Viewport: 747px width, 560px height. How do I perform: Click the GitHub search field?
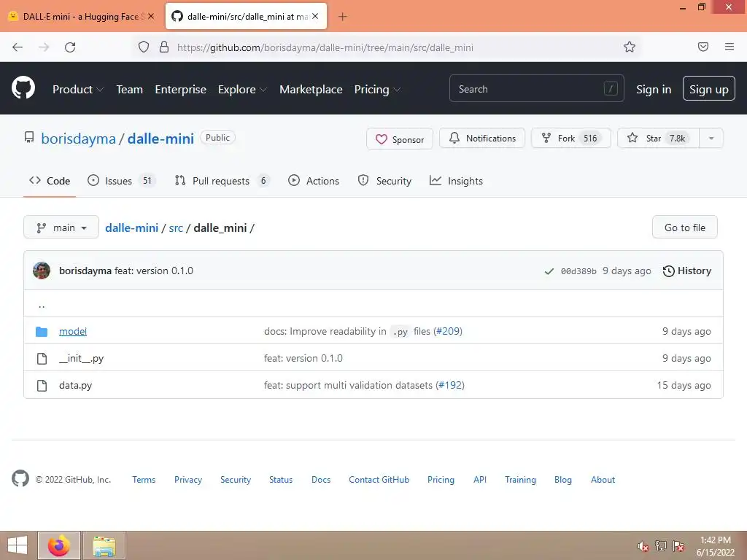tap(536, 88)
